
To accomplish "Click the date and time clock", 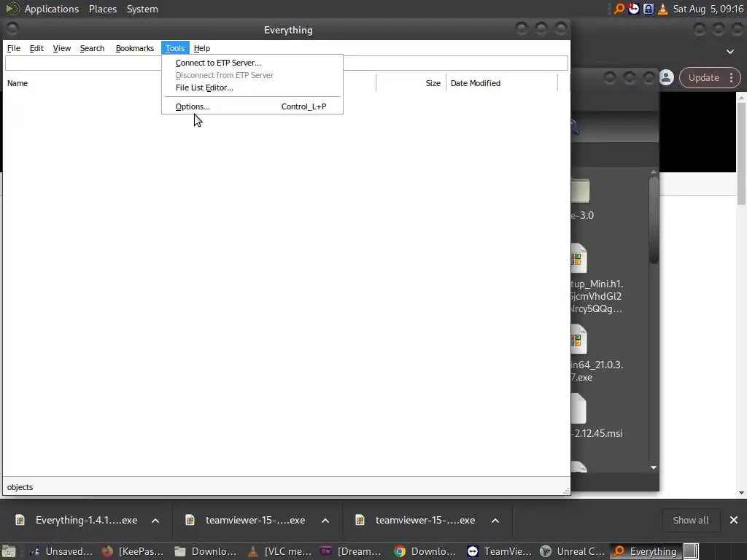I will click(x=708, y=9).
